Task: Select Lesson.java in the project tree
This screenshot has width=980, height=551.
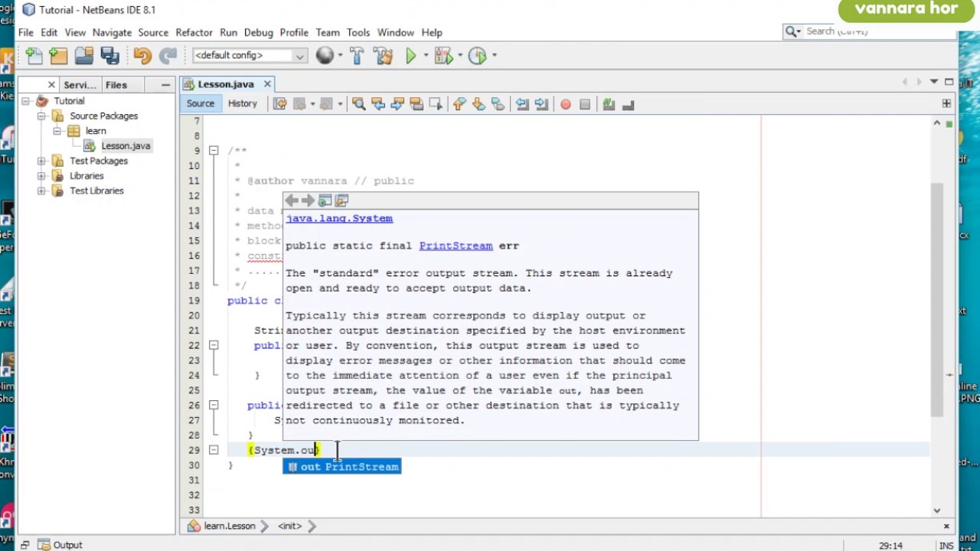Action: coord(126,146)
